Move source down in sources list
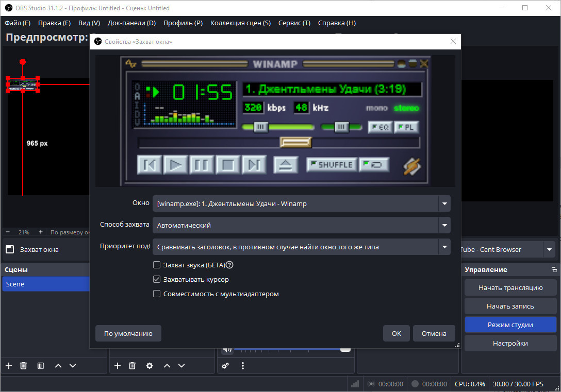Screen dimensions: 561x392 [x=181, y=366]
